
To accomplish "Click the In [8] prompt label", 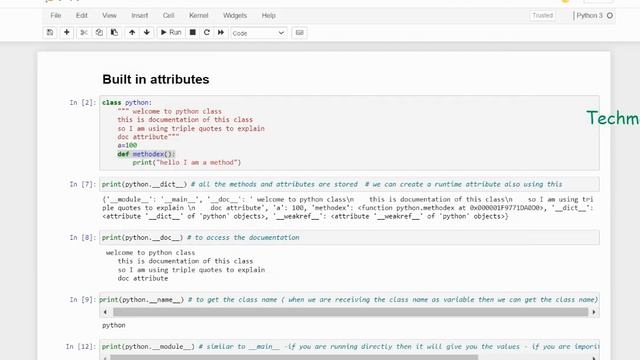I will [82, 238].
